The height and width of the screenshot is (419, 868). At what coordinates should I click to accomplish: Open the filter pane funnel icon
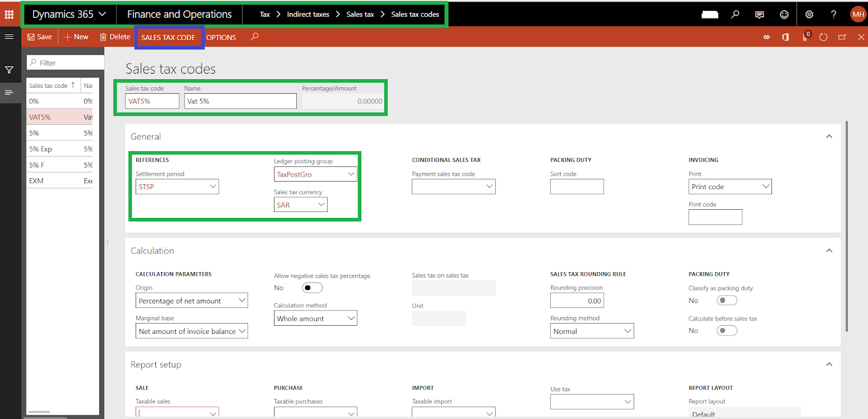(x=9, y=70)
